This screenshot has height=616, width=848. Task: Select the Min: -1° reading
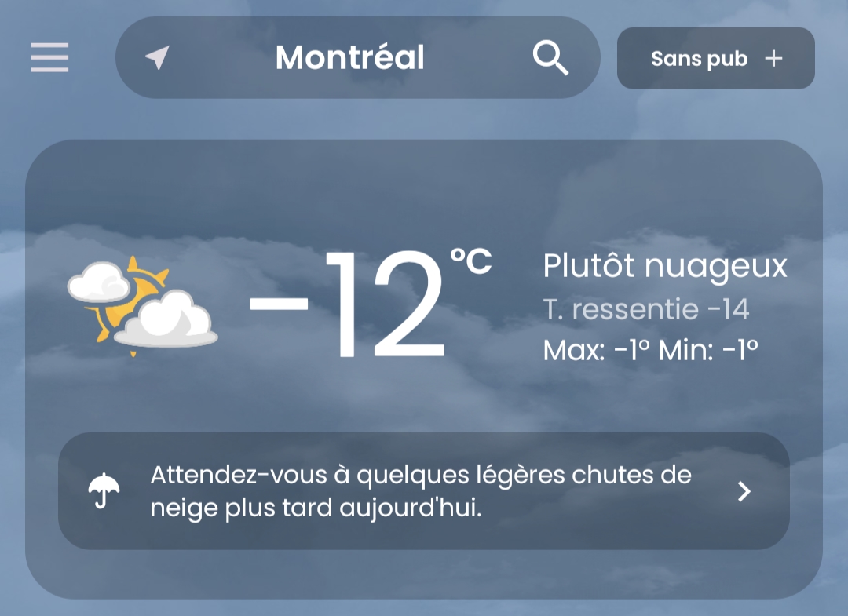[708, 350]
